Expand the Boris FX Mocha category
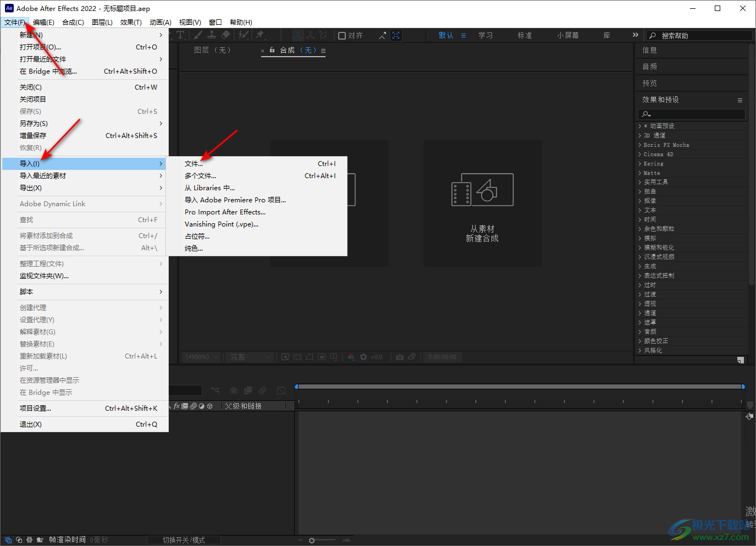The height and width of the screenshot is (546, 756). coord(640,145)
